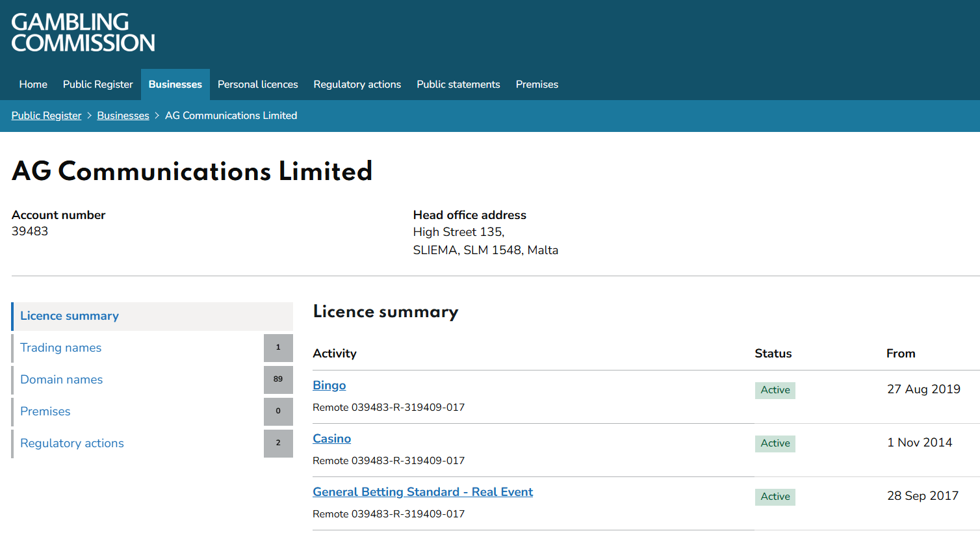Click the Head office address label

pyautogui.click(x=470, y=215)
